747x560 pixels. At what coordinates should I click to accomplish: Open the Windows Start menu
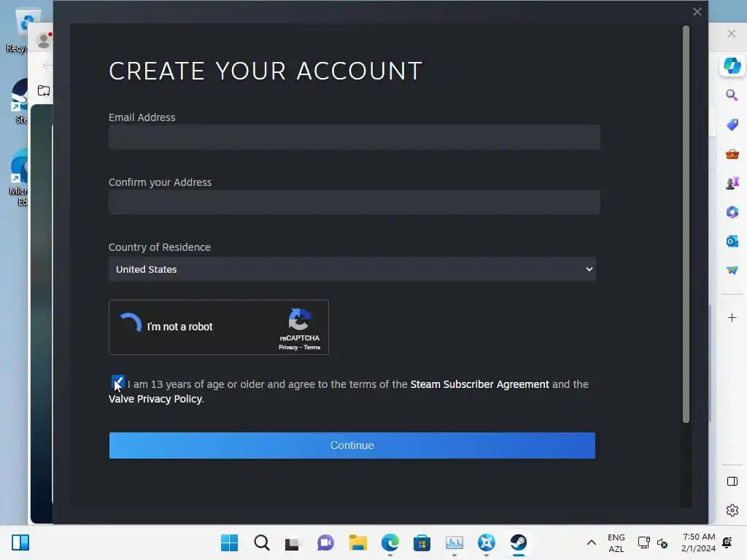[229, 542]
